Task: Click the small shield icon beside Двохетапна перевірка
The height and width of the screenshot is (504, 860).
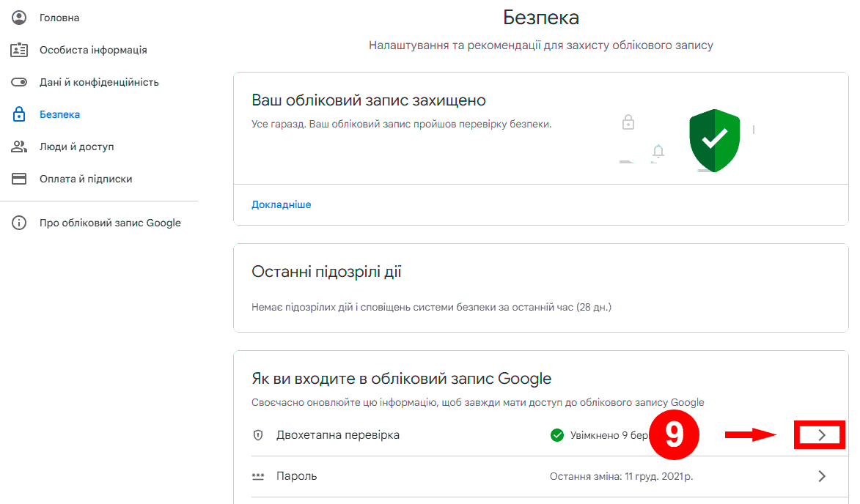Action: coord(258,435)
